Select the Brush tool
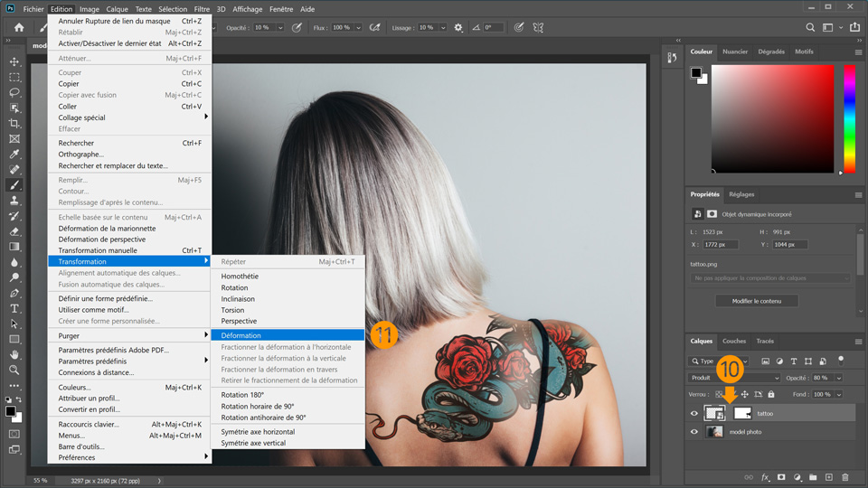868x488 pixels. coord(14,185)
